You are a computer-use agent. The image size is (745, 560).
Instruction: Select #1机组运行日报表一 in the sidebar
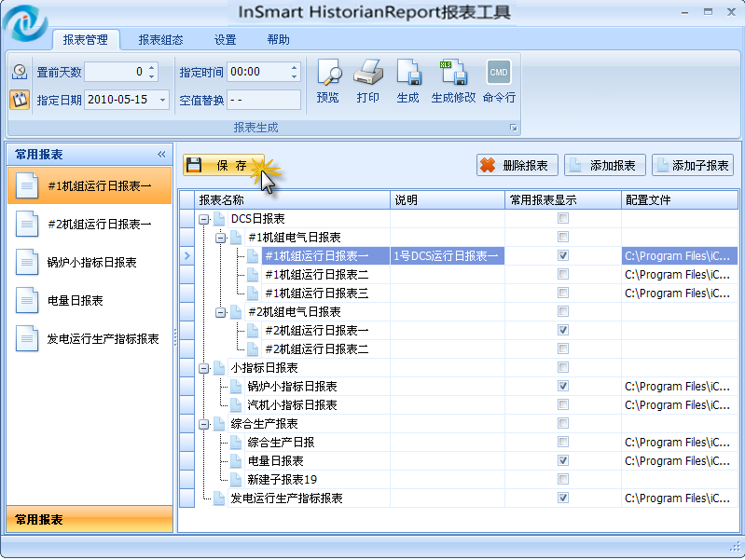90,185
